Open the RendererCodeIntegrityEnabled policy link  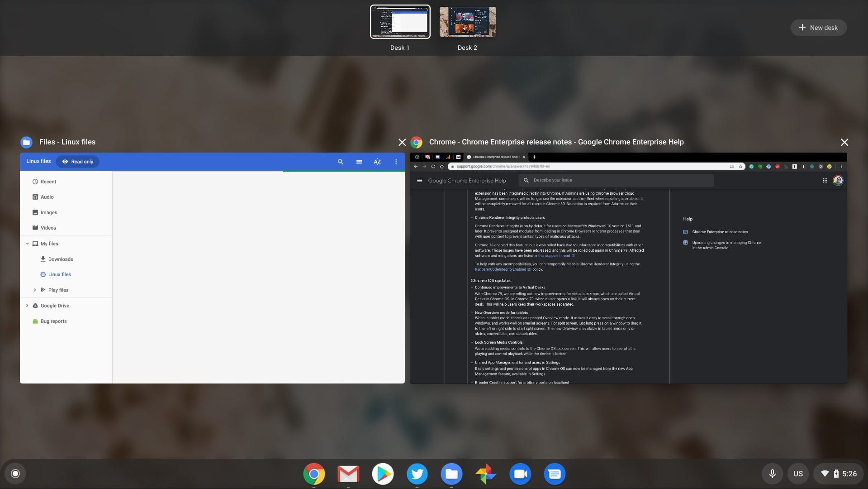[x=502, y=269]
